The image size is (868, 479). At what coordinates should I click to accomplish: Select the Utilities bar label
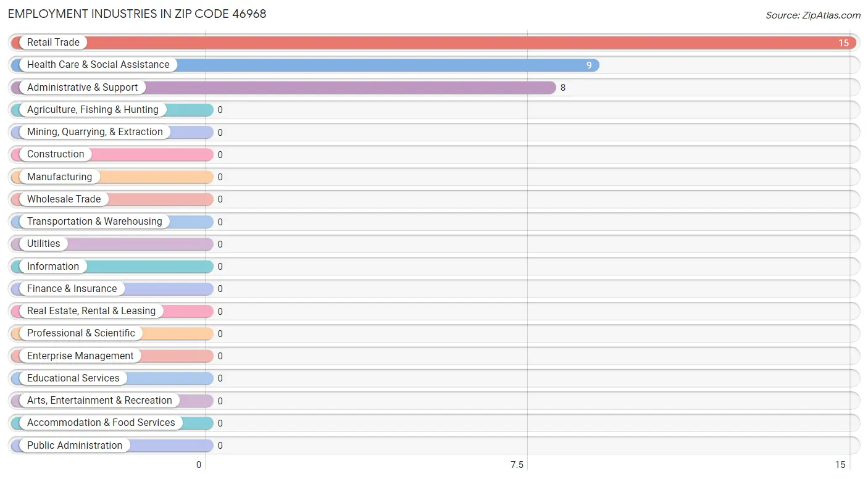click(x=44, y=244)
